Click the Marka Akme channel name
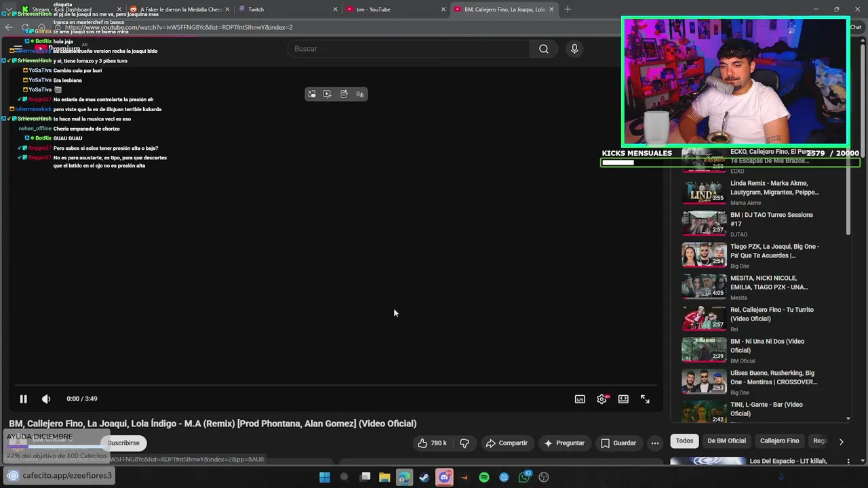Screen dimensions: 868x488 coord(745,203)
